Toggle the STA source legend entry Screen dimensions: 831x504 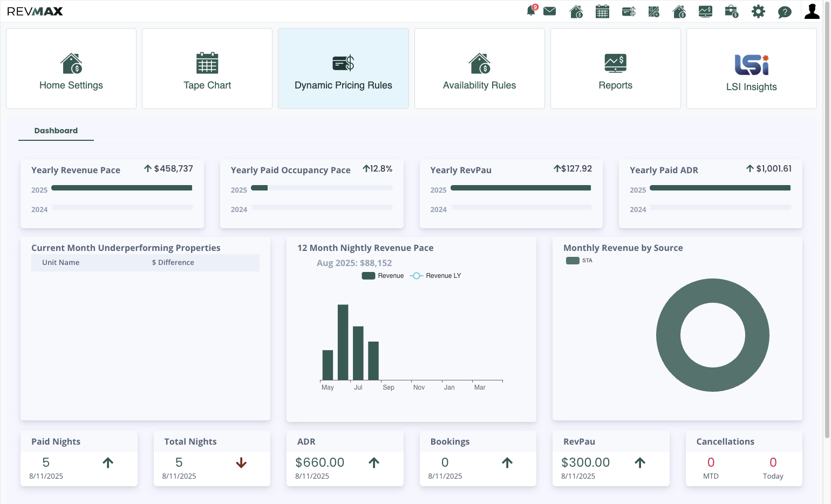(x=579, y=261)
